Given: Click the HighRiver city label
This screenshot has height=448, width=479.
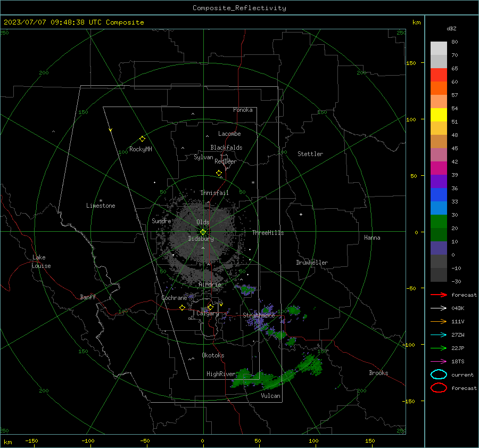Looking at the screenshot, I should [221, 374].
